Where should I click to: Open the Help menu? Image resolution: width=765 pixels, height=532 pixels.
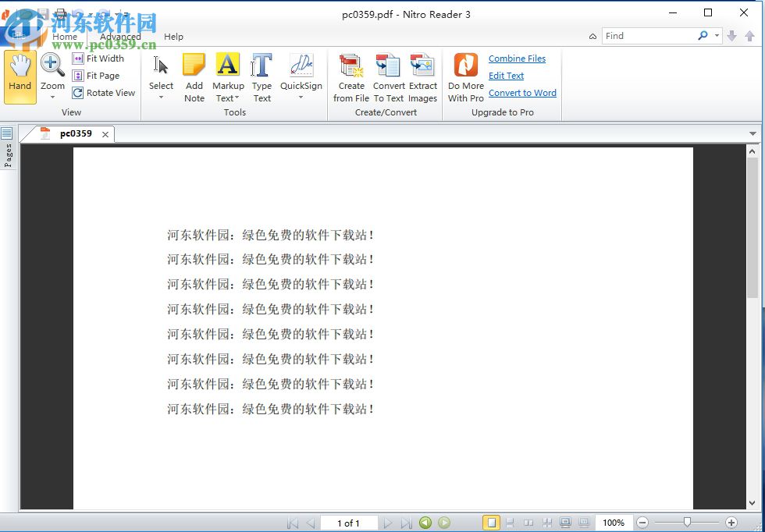(173, 36)
